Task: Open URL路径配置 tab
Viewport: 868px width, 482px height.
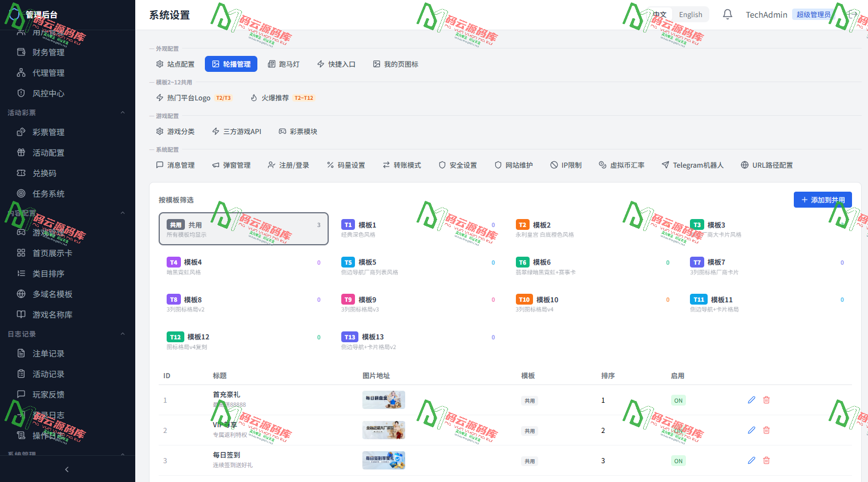Action: pos(767,165)
